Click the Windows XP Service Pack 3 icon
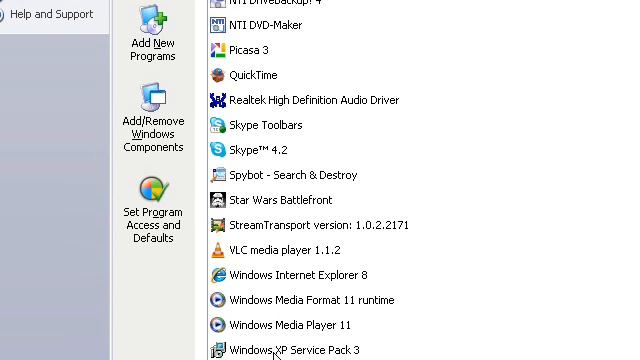640x360 pixels. (x=218, y=350)
